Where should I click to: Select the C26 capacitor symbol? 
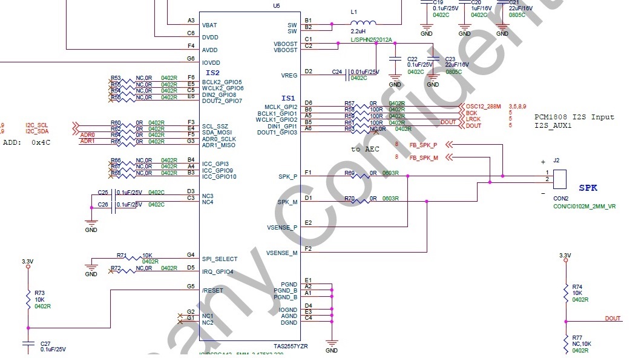click(x=114, y=208)
